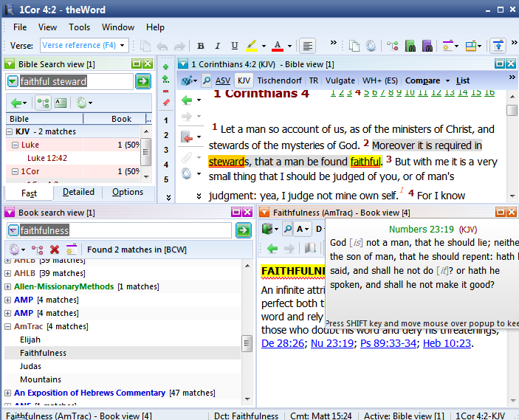Click the List button in Bible view
The image size is (519, 420).
pyautogui.click(x=463, y=80)
